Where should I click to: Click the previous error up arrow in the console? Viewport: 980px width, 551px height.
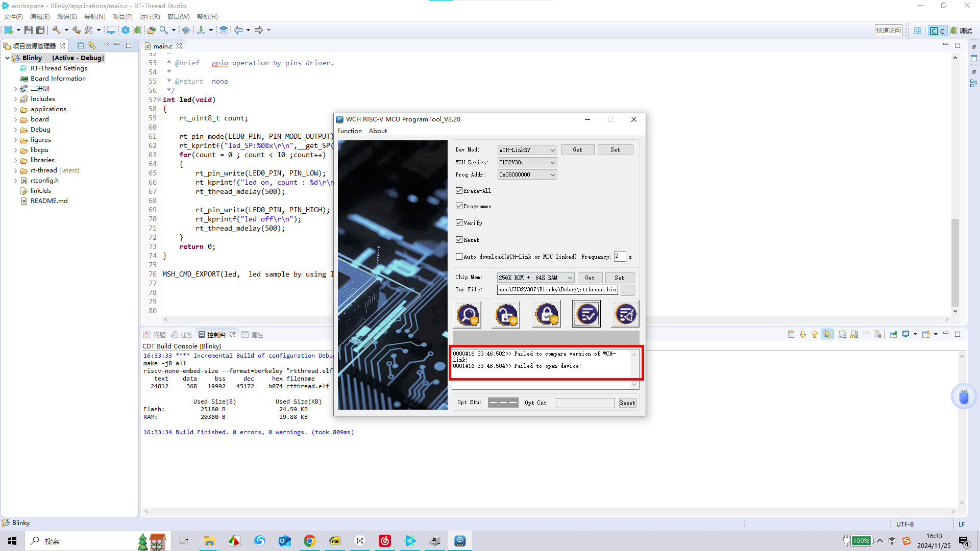click(815, 335)
